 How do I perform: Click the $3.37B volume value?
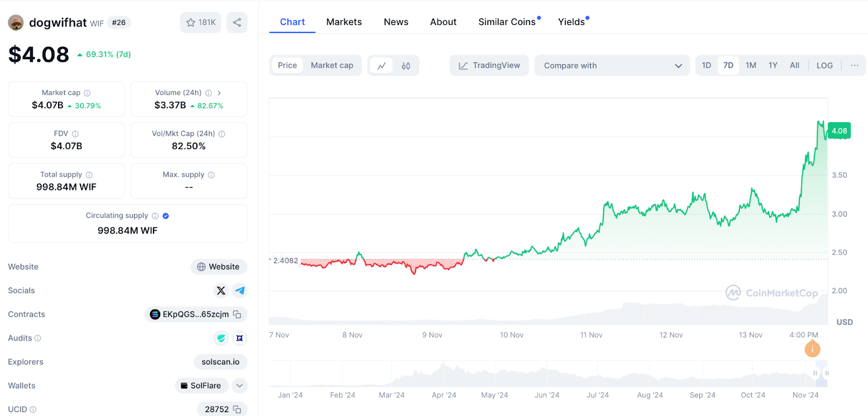pyautogui.click(x=170, y=105)
